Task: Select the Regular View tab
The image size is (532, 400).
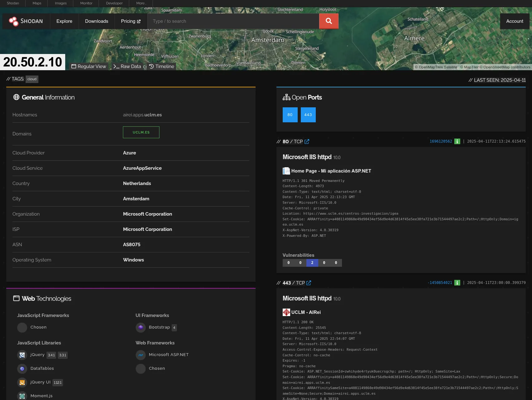Action: click(89, 66)
